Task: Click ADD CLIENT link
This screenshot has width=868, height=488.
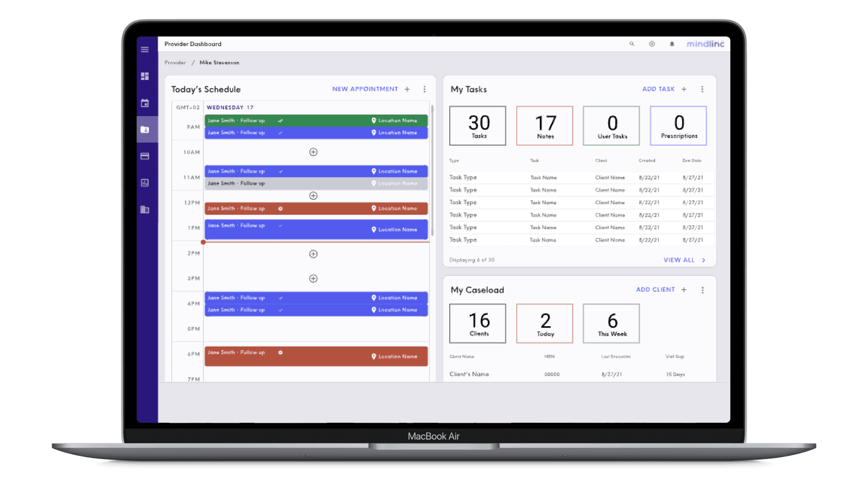Action: pyautogui.click(x=656, y=290)
